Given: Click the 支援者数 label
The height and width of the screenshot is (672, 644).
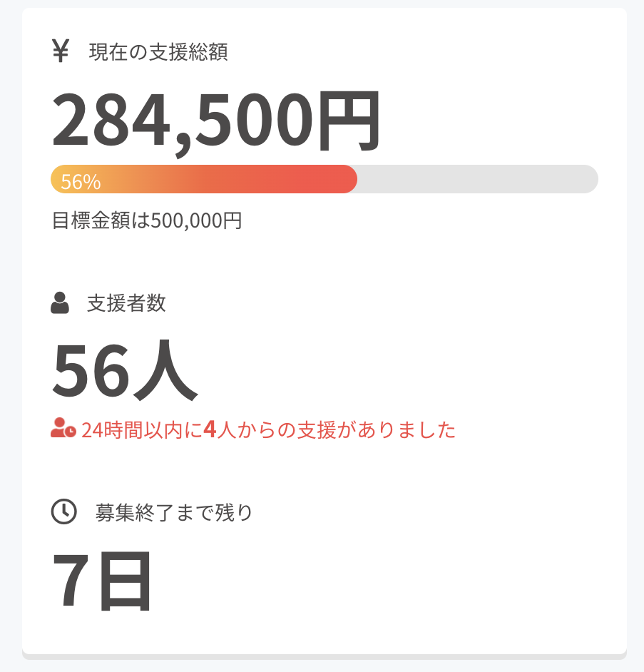Looking at the screenshot, I should pos(126,303).
